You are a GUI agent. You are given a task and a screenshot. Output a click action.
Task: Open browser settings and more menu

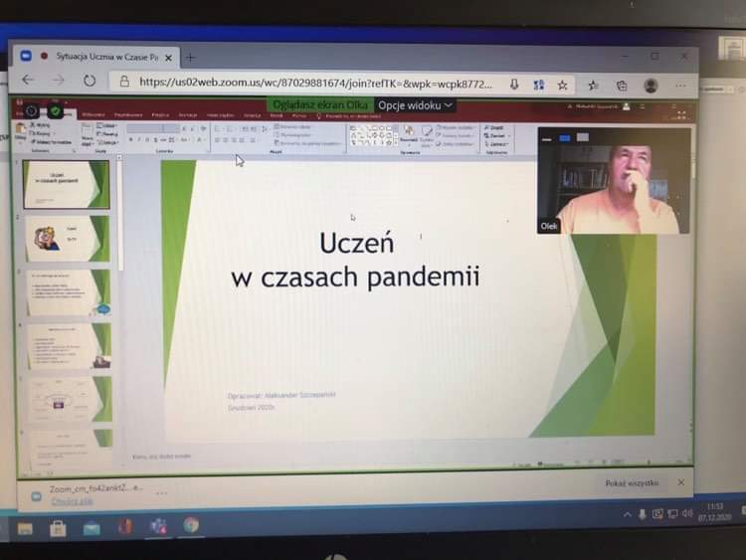pos(680,86)
